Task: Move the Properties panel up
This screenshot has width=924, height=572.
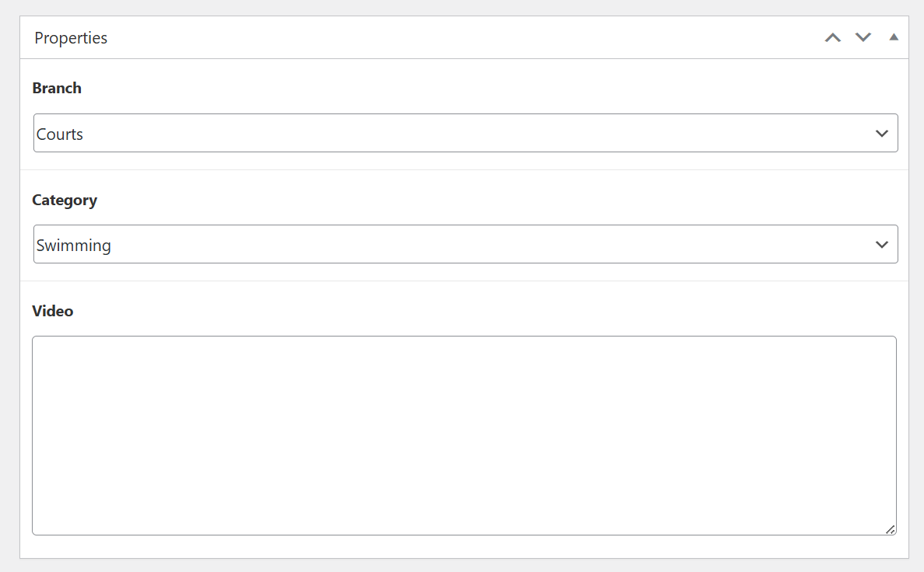Action: pyautogui.click(x=833, y=37)
